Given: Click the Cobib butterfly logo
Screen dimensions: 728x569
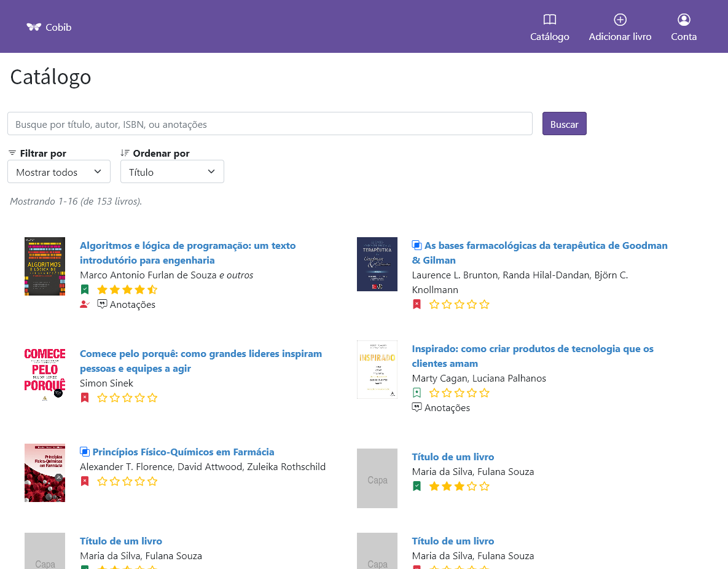Looking at the screenshot, I should (34, 27).
